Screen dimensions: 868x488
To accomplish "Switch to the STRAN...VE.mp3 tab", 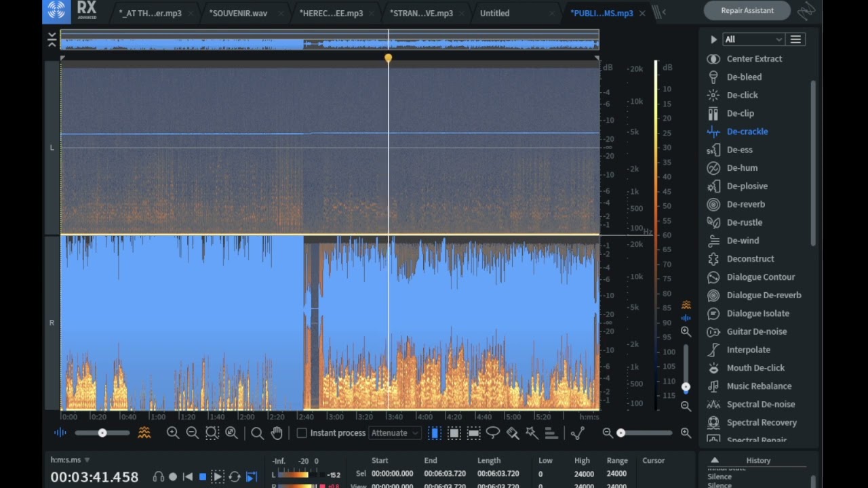I will click(421, 13).
